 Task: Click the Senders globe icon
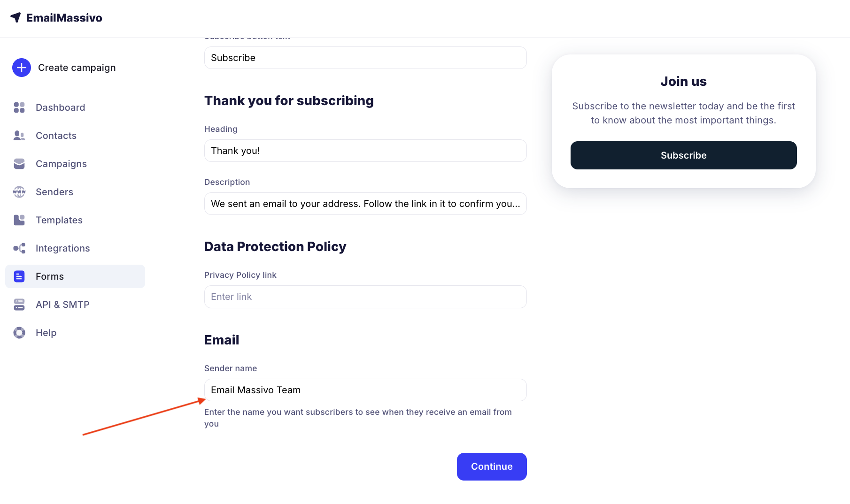click(19, 192)
